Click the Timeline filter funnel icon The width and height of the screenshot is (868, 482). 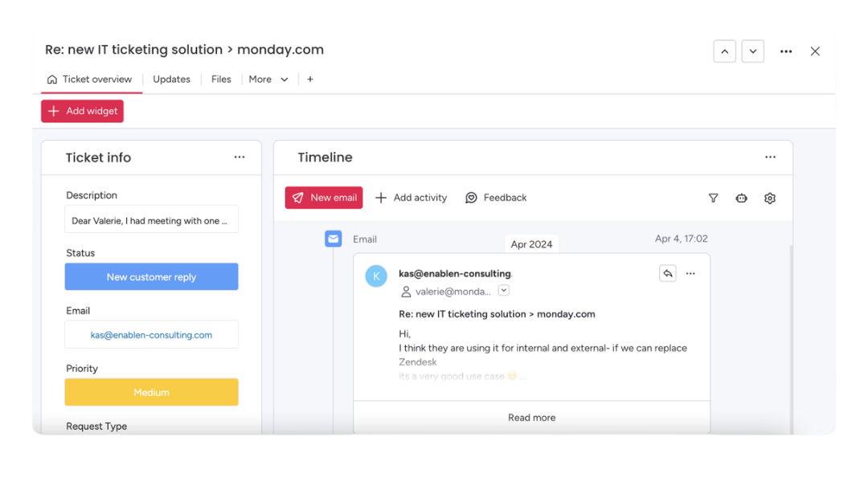[x=713, y=198]
